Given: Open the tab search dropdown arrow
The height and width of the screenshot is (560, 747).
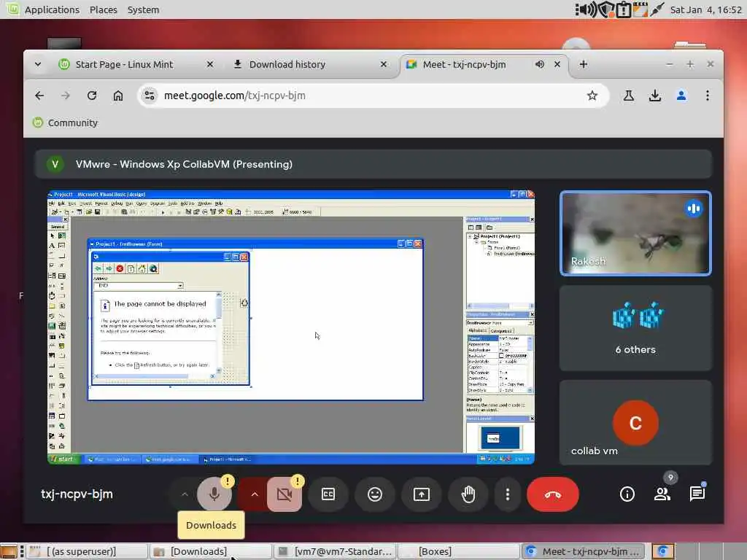Looking at the screenshot, I should coord(38,64).
